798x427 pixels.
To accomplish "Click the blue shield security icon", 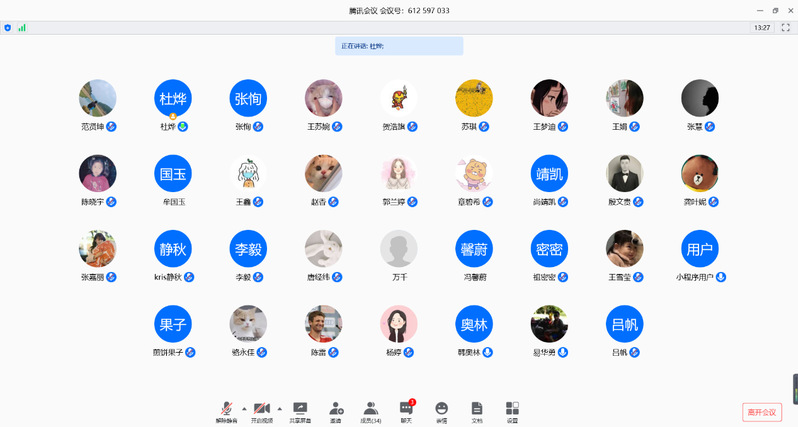I will coord(8,28).
